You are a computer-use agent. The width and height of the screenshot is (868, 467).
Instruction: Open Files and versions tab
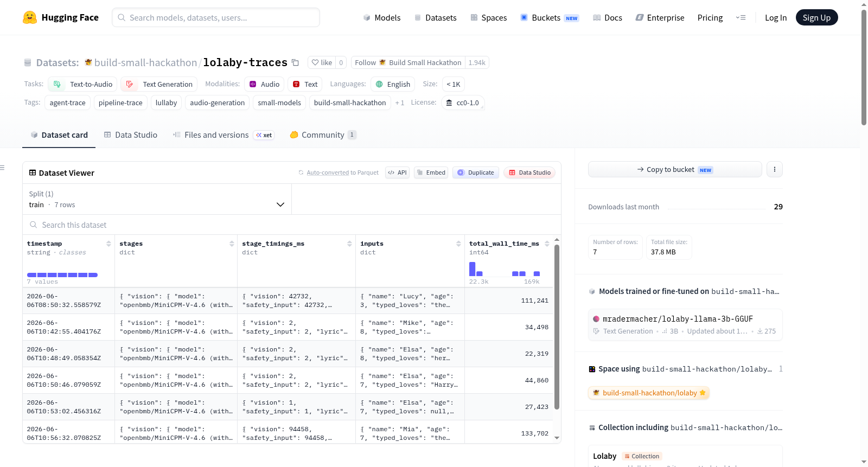224,135
